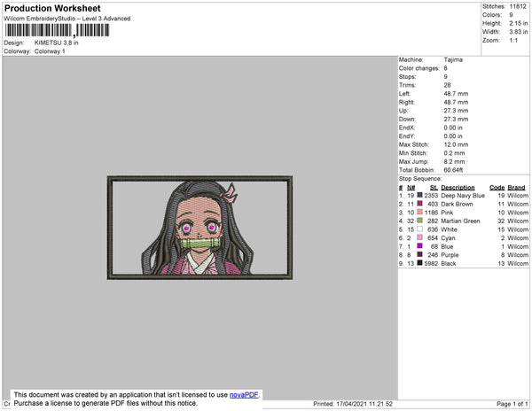This screenshot has width=532, height=411.
Task: Select the Dark Brown color swatch
Action: pos(419,204)
